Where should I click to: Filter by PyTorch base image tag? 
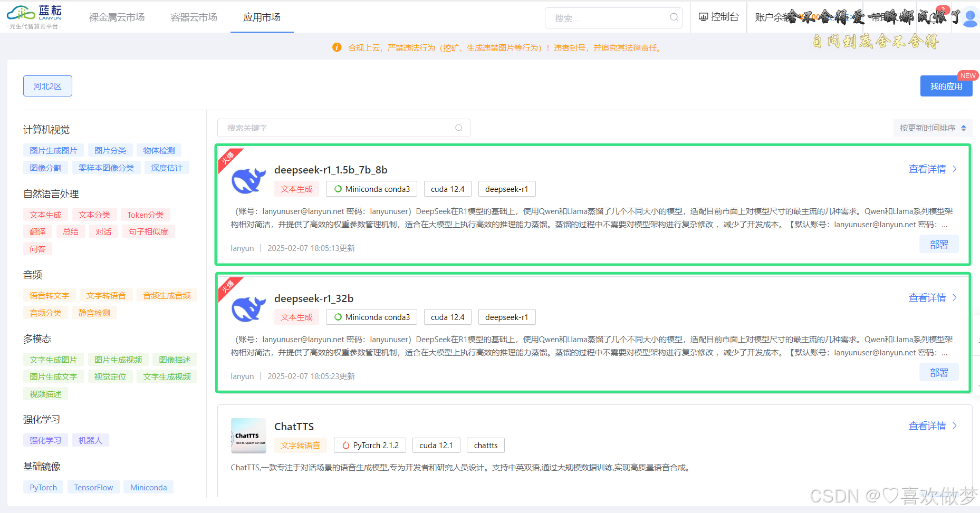coord(43,488)
